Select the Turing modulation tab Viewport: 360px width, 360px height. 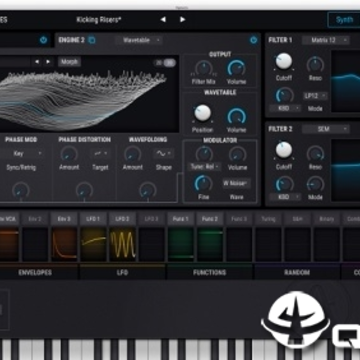268,219
